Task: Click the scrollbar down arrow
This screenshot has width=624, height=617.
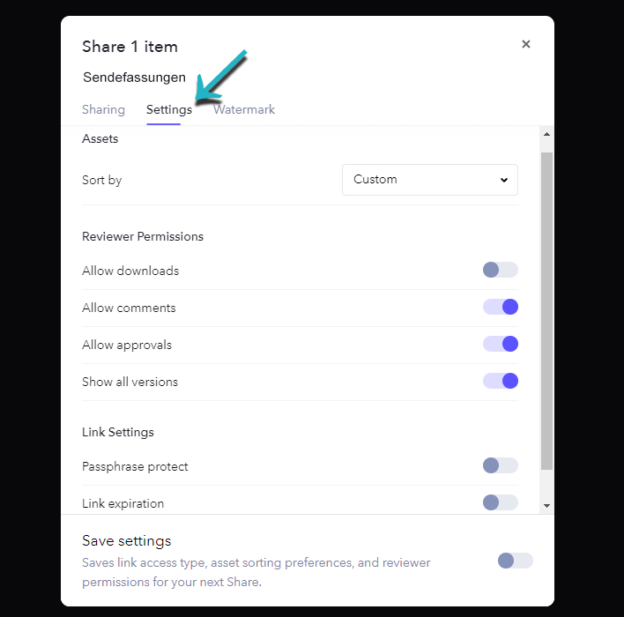Action: [x=546, y=506]
